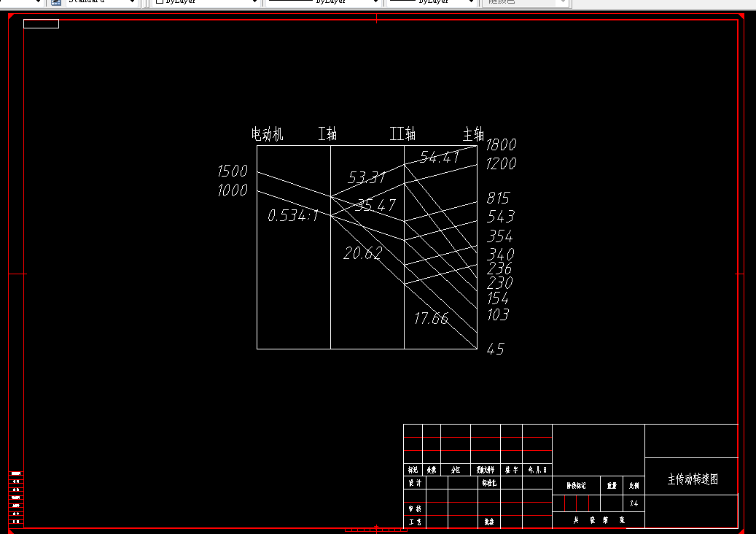
Task: Select the 54.41 ratio text
Action: pos(439,157)
